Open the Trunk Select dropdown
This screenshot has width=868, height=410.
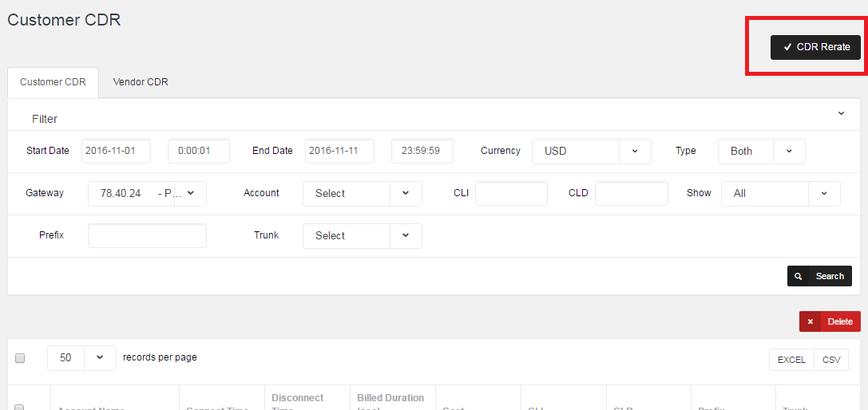click(362, 236)
